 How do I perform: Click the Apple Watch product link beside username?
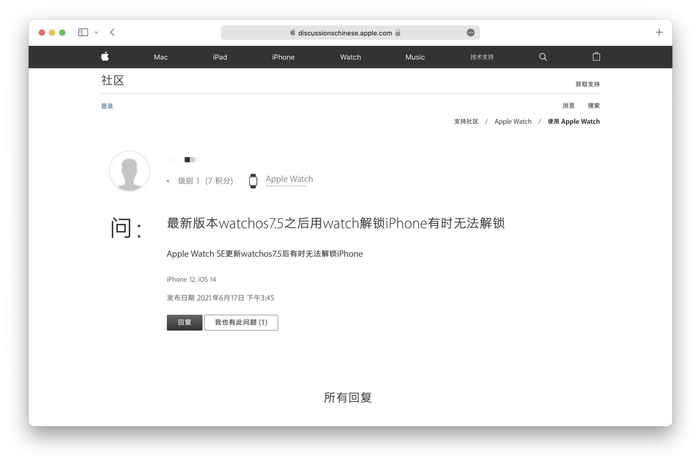[289, 179]
